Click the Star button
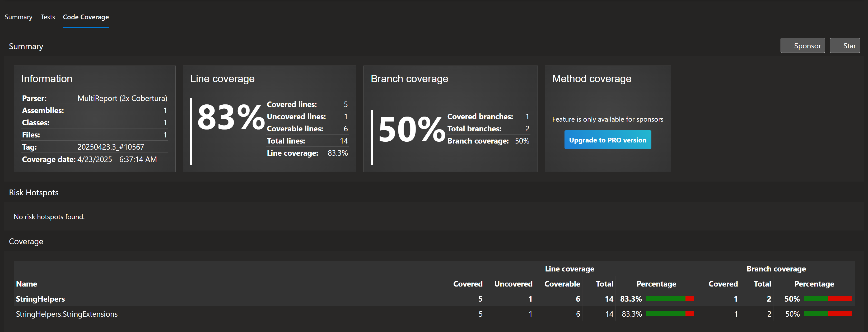 click(845, 45)
